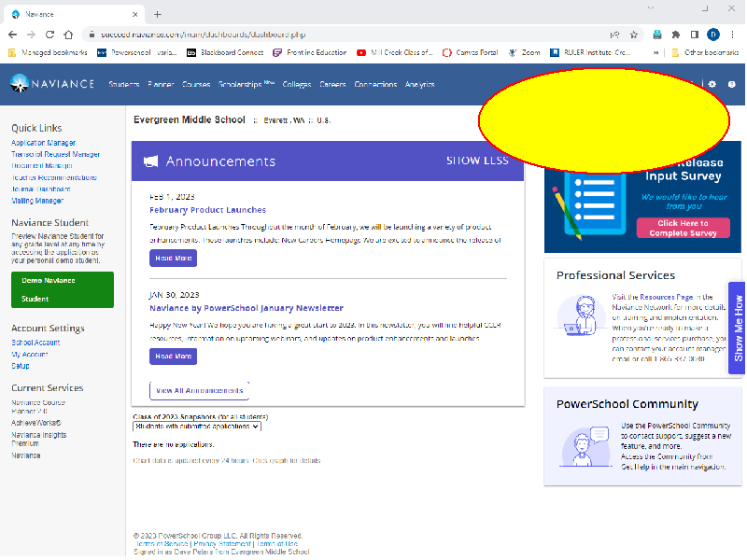Reload the Naviance dashboard page
This screenshot has width=747, height=560.
(50, 35)
